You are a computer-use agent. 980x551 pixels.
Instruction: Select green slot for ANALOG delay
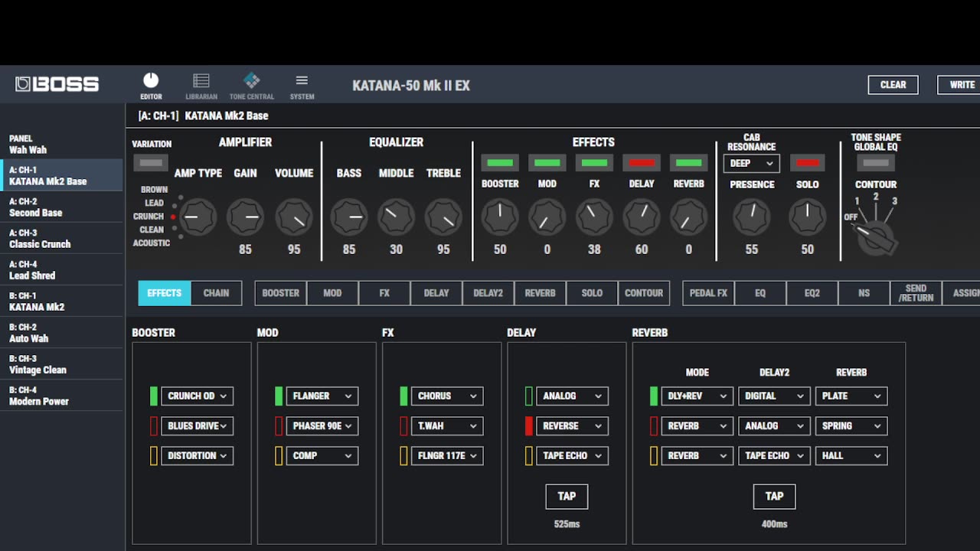click(528, 396)
